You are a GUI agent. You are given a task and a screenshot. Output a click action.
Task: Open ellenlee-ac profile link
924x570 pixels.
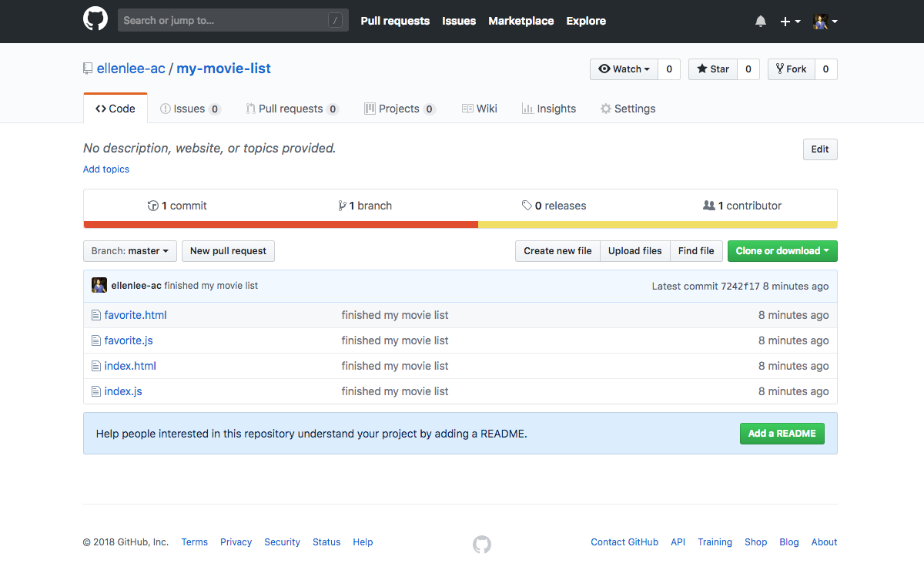(x=131, y=69)
